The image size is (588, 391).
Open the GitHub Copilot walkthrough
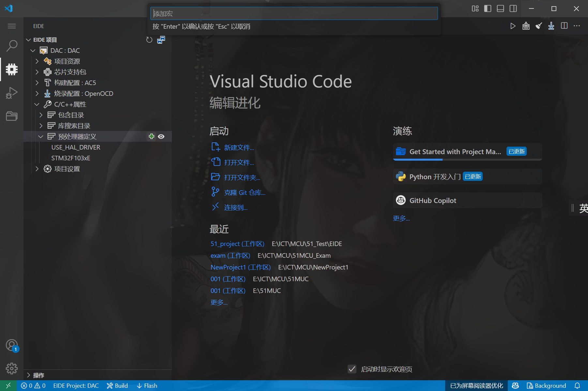467,200
